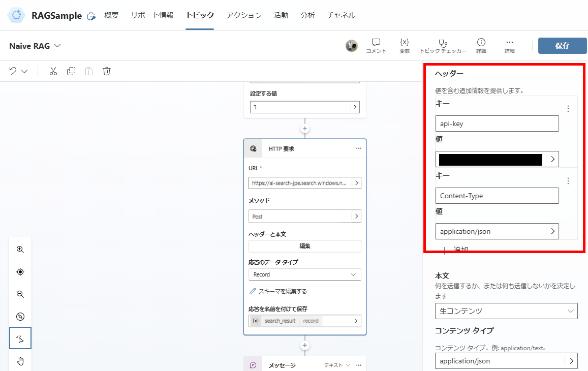
Task: Open the 応答のデータ タイプ Record dropdown
Action: point(304,274)
